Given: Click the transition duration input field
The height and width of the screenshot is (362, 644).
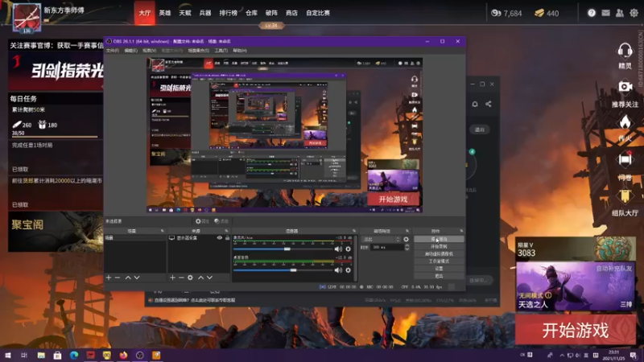Looking at the screenshot, I should [x=387, y=248].
